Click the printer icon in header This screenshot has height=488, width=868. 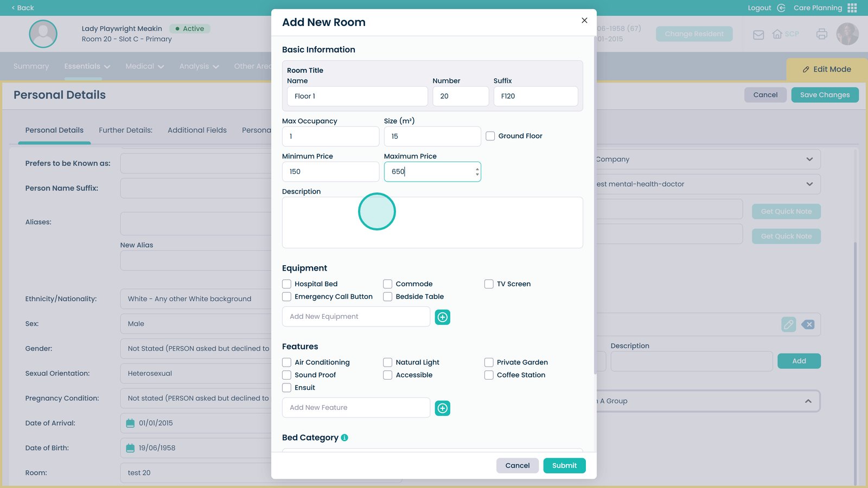click(x=822, y=34)
